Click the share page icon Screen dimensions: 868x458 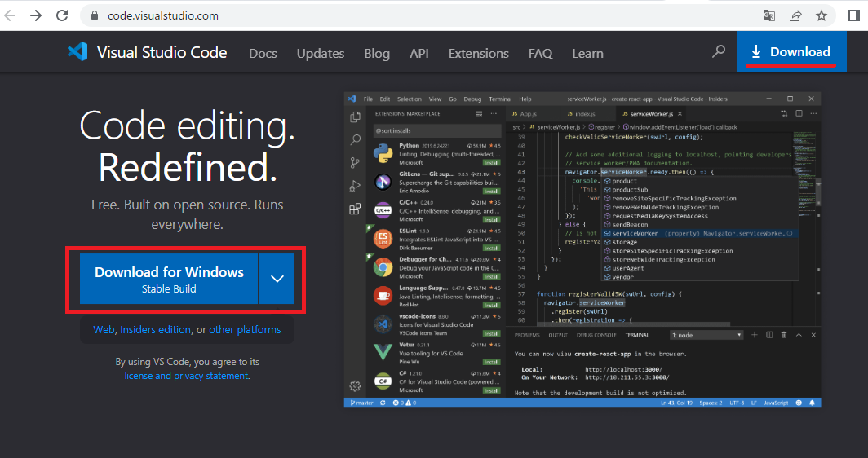coord(795,15)
